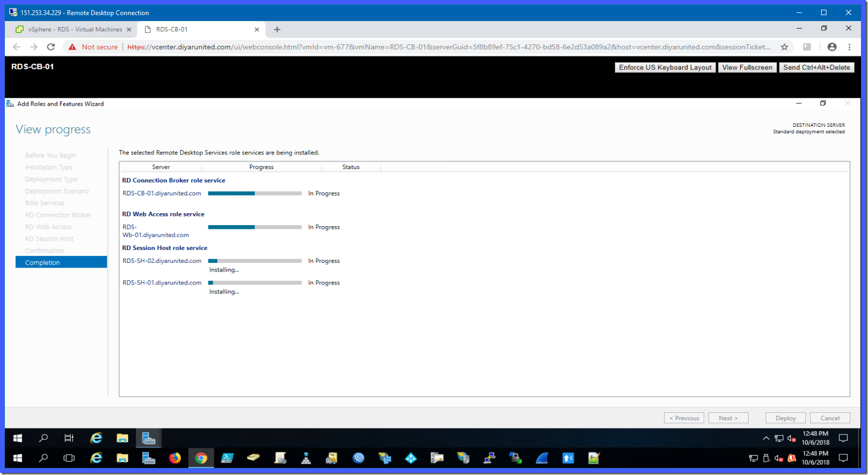The width and height of the screenshot is (868, 475).
Task: Launch Internet Explorer from the VM taskbar
Action: coord(96,438)
